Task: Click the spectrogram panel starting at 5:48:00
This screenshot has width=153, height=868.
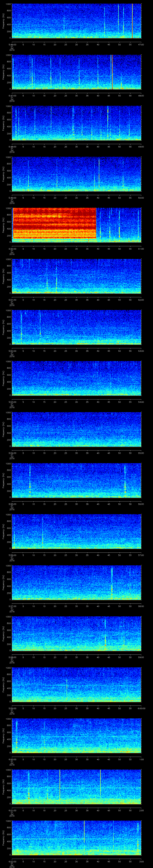Action: click(x=77, y=123)
